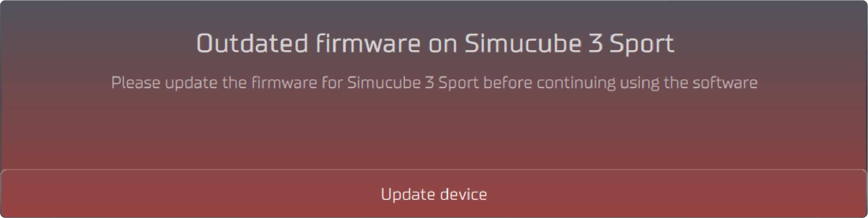Click the 'Update device' label text
Image resolution: width=868 pixels, height=218 pixels.
tap(434, 194)
